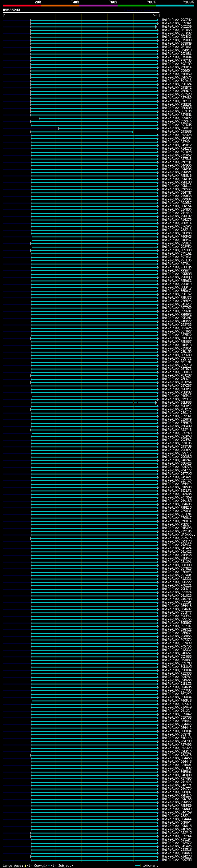Select the UniRef100_P12470 label
Screen dimensions: 197x868
pyautogui.click(x=177, y=843)
